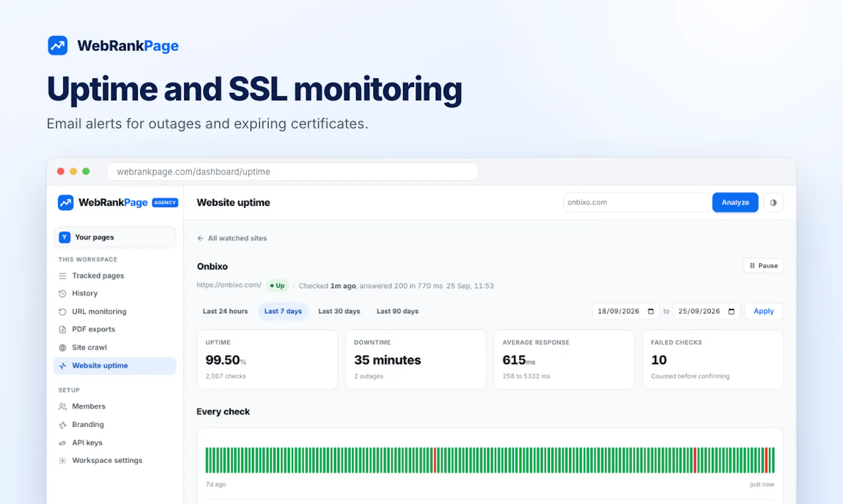The width and height of the screenshot is (843, 504).
Task: Click the WebRankPage sidebar logo icon
Action: 66,202
